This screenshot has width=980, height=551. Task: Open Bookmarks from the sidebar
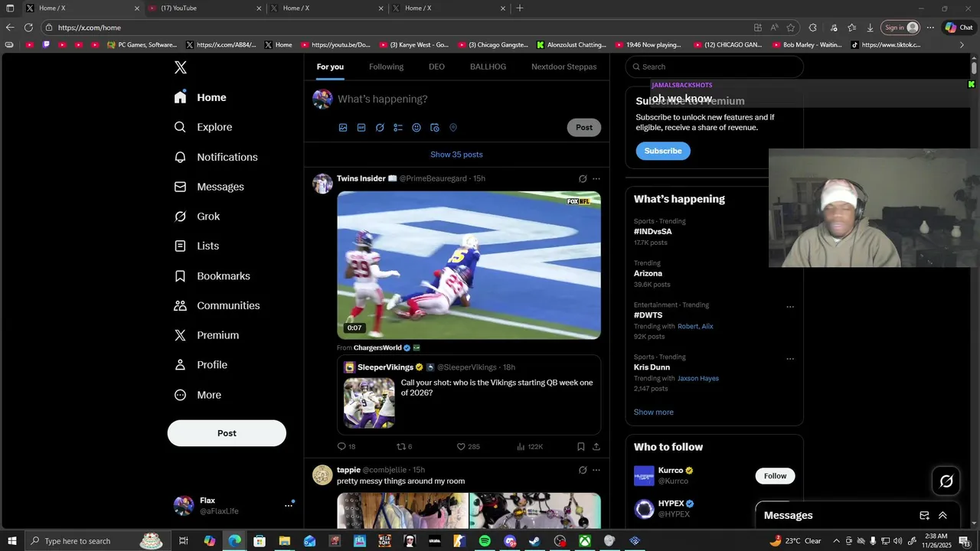212,275
